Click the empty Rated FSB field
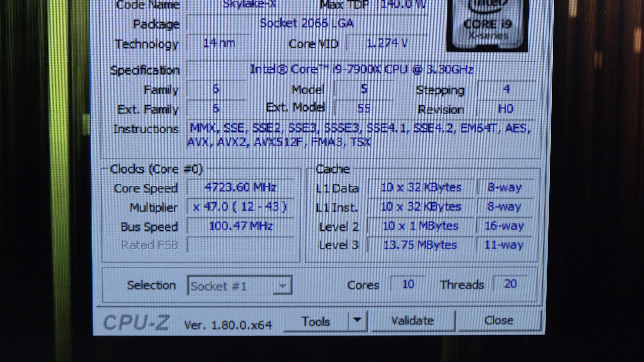This screenshot has height=362, width=644. pos(240,245)
